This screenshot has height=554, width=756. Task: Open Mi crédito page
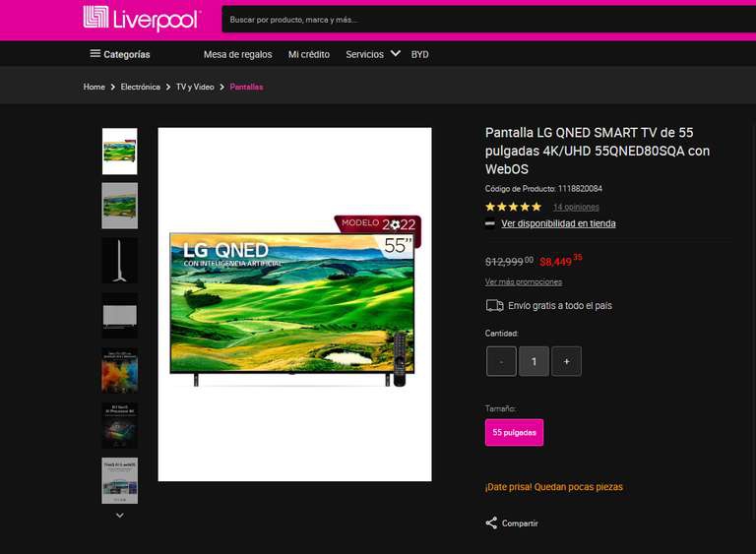tap(308, 54)
